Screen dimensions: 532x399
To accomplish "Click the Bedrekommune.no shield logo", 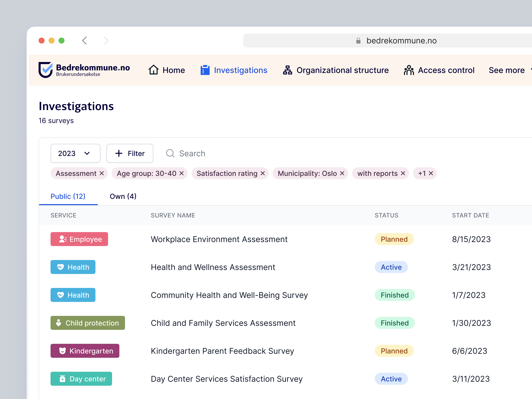I will [x=46, y=70].
